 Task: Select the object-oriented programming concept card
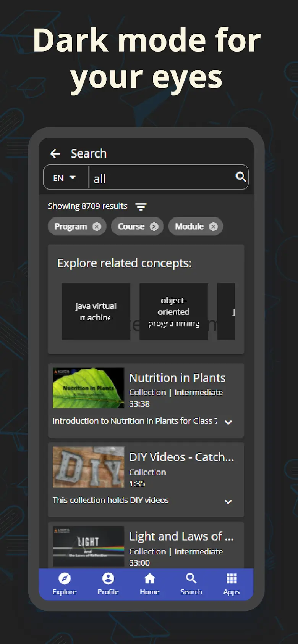coord(173,311)
